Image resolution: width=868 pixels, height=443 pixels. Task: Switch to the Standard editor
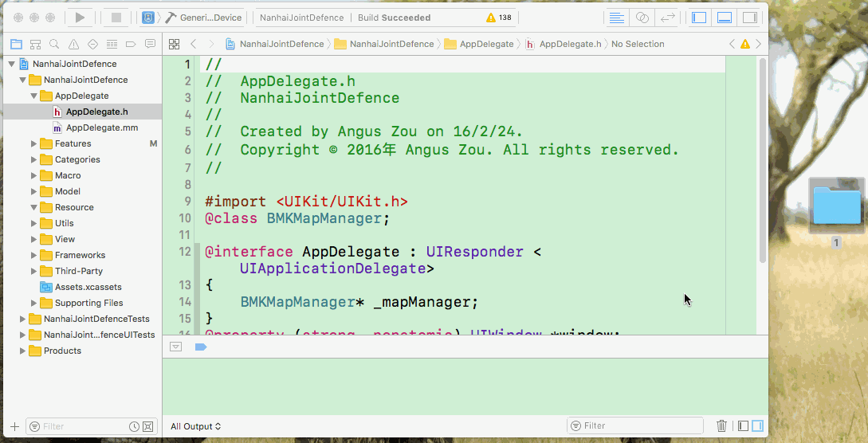pyautogui.click(x=616, y=18)
